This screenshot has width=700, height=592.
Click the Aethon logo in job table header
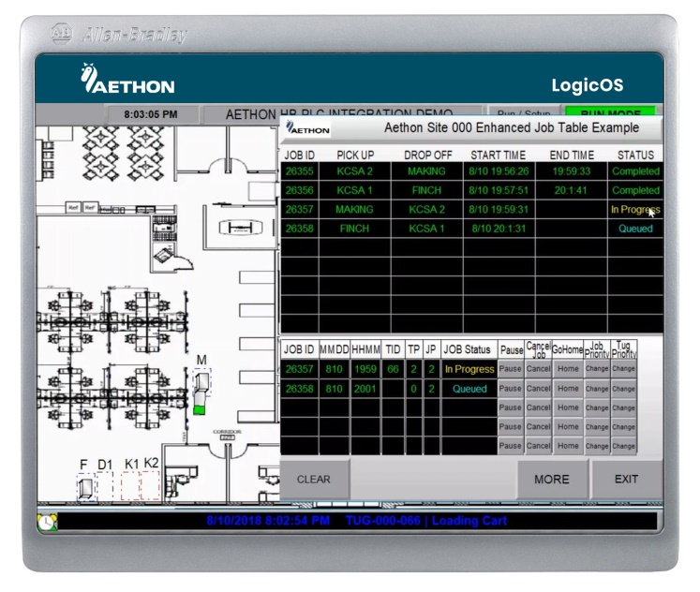pyautogui.click(x=307, y=128)
